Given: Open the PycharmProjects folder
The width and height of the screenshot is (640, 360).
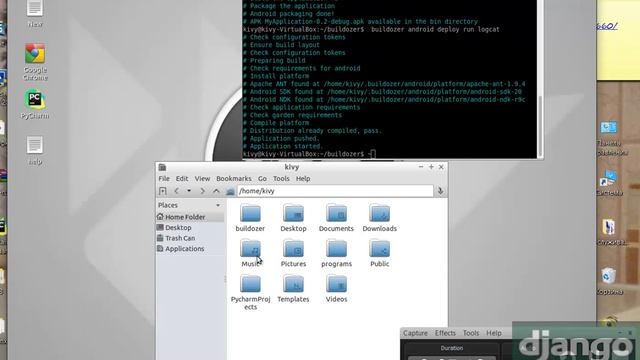Looking at the screenshot, I should coord(250,292).
